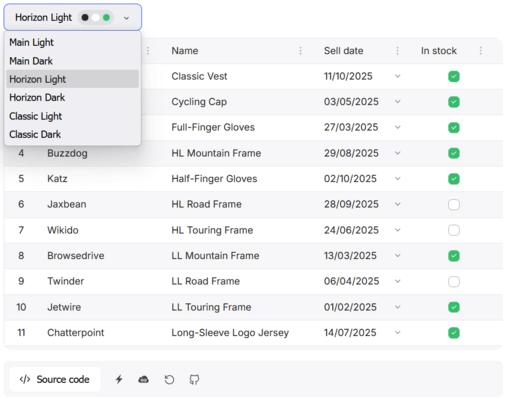Check In stock for HL Touring Frame
This screenshot has height=400, width=507.
[454, 230]
